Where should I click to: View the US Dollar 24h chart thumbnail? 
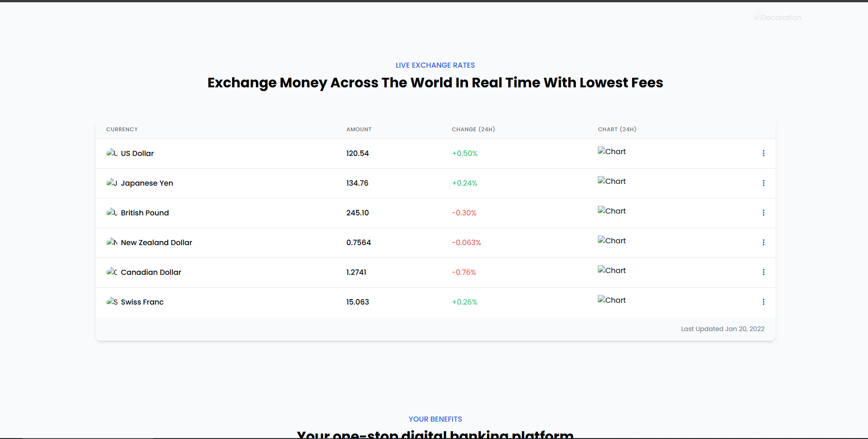coord(612,151)
